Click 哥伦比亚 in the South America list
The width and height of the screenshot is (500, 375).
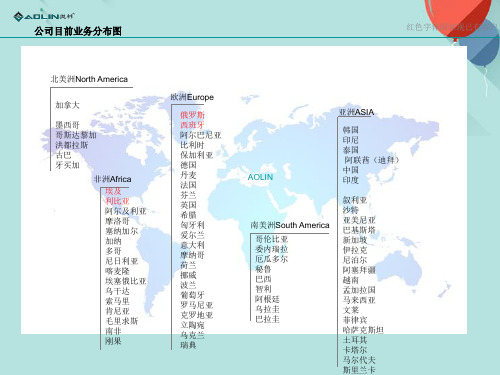click(272, 239)
